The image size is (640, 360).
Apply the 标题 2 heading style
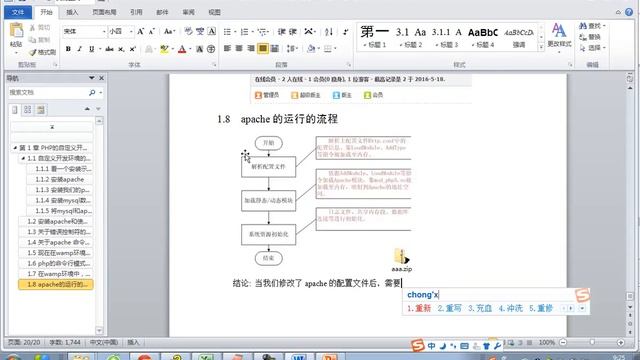click(411, 37)
